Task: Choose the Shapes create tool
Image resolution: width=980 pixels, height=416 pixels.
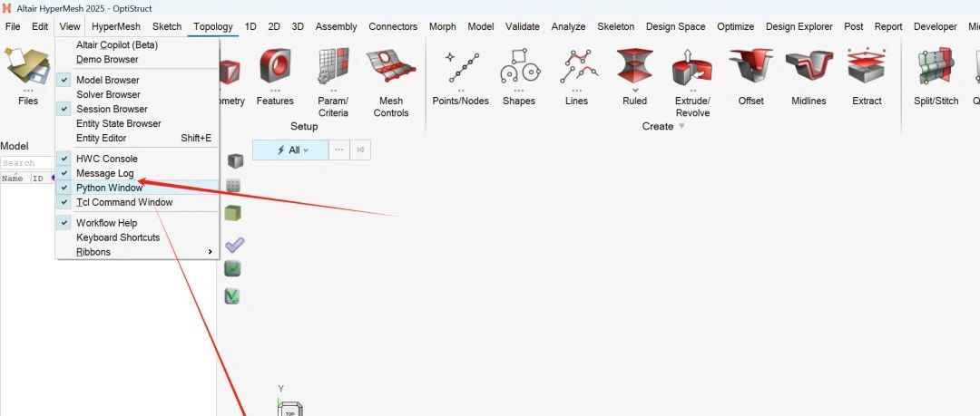Action: pos(519,67)
